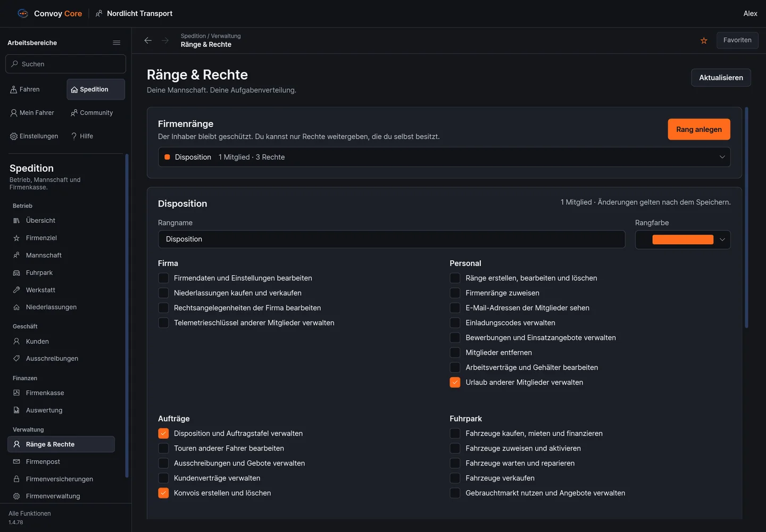Uncheck Konvois erstellen und löschen

pyautogui.click(x=163, y=493)
